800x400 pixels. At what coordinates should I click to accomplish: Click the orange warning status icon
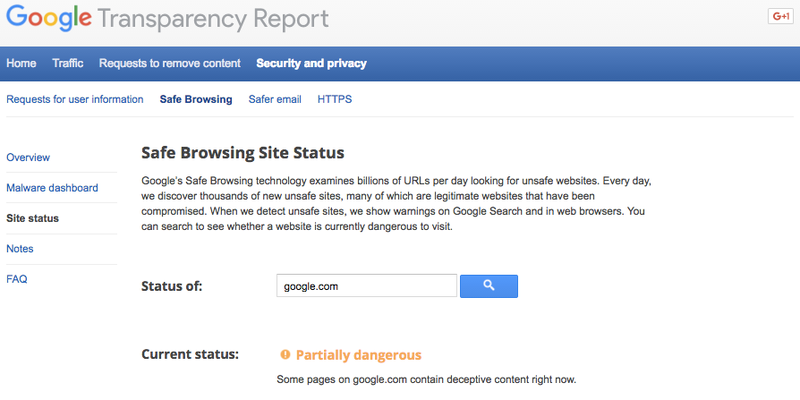285,355
